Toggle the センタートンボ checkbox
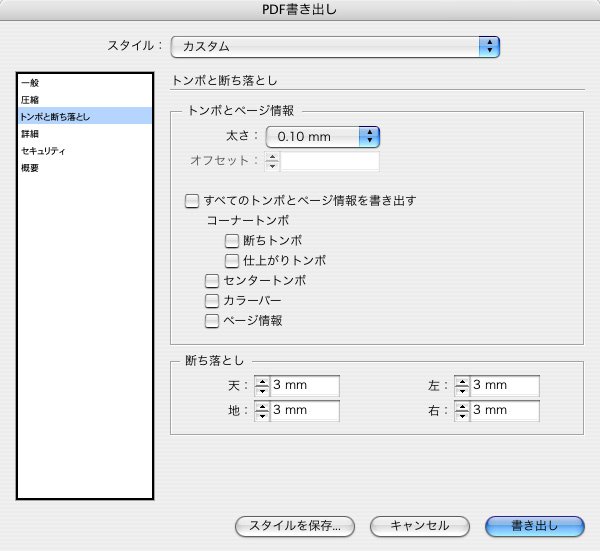 (x=212, y=281)
